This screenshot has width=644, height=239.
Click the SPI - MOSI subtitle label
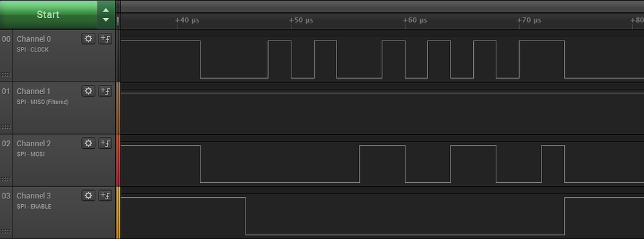point(31,154)
